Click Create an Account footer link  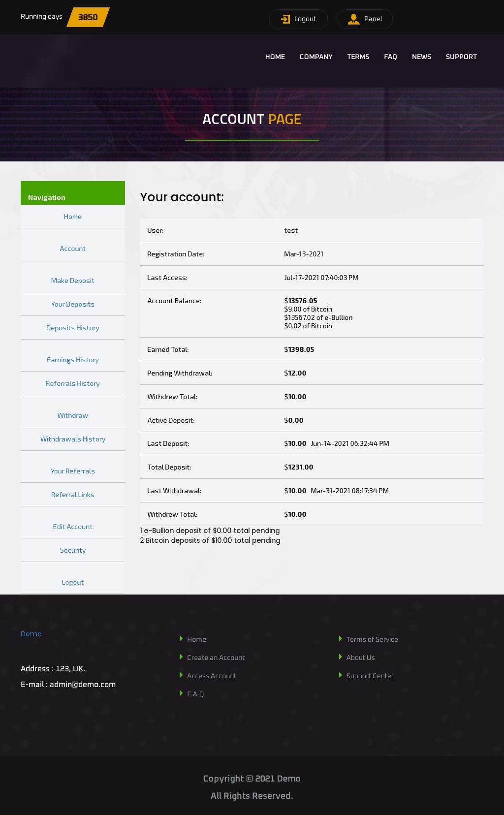click(216, 658)
